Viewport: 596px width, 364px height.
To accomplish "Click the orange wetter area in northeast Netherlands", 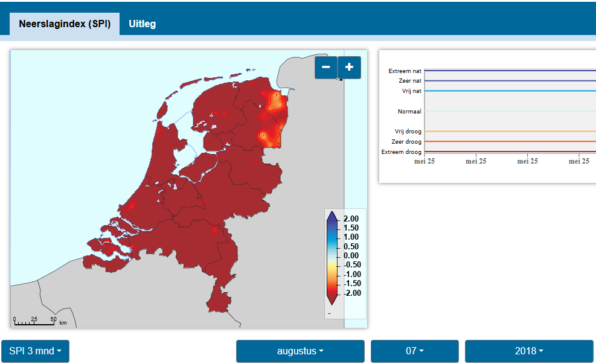I will click(x=274, y=102).
